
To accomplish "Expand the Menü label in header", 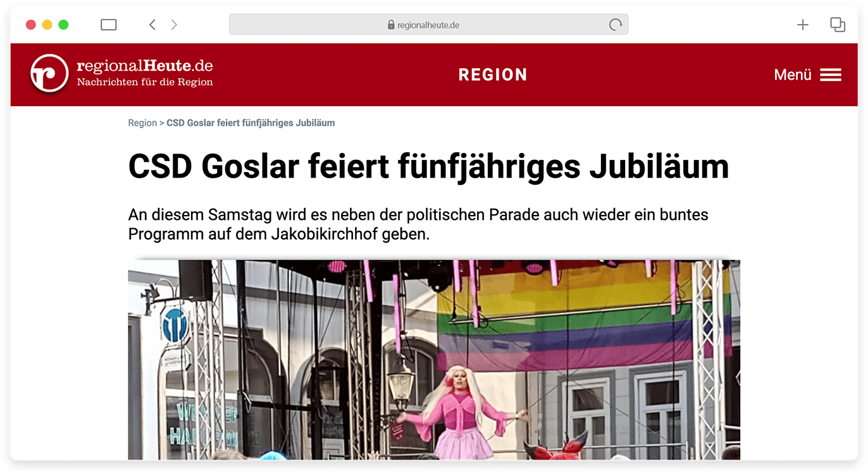I will [792, 75].
